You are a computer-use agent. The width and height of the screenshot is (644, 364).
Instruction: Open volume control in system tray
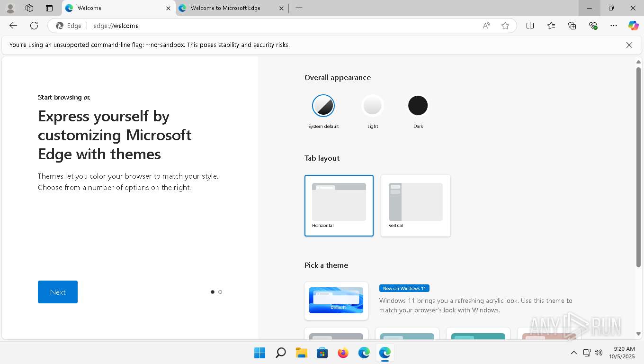pyautogui.click(x=599, y=353)
